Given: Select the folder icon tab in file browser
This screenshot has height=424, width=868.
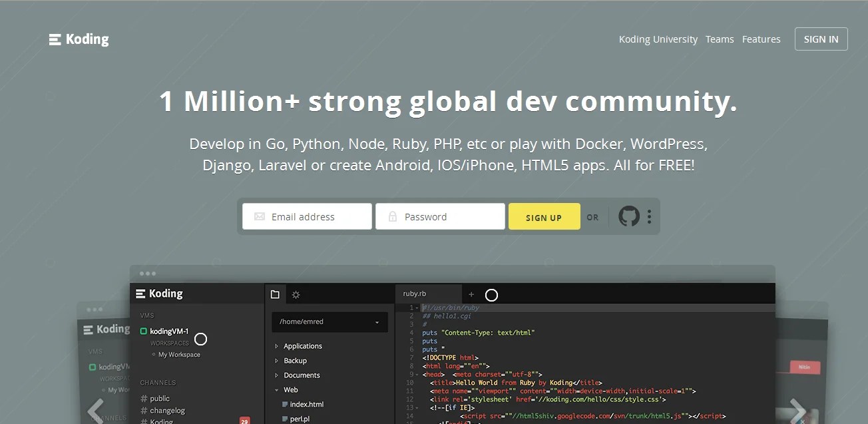Looking at the screenshot, I should (x=276, y=294).
